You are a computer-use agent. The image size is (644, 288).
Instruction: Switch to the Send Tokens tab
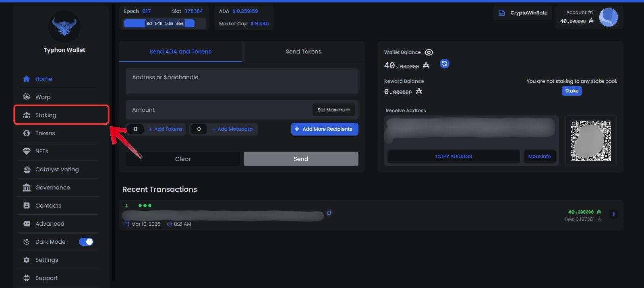coord(303,51)
